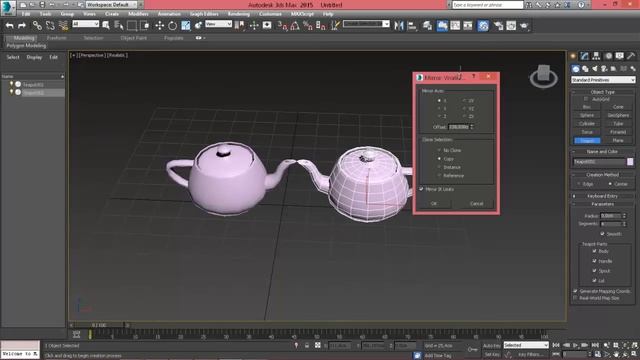
Task: Click the Use Pivot Point Center icon
Action: pos(240,25)
